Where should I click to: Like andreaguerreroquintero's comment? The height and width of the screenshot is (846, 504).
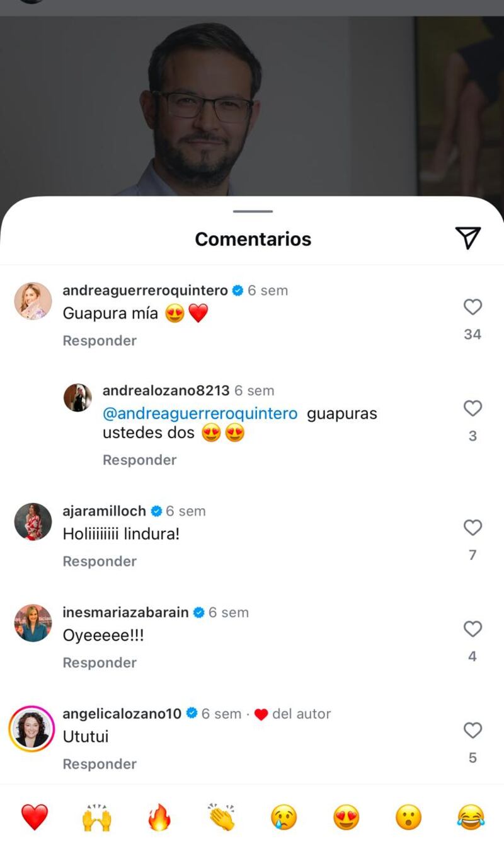[472, 307]
